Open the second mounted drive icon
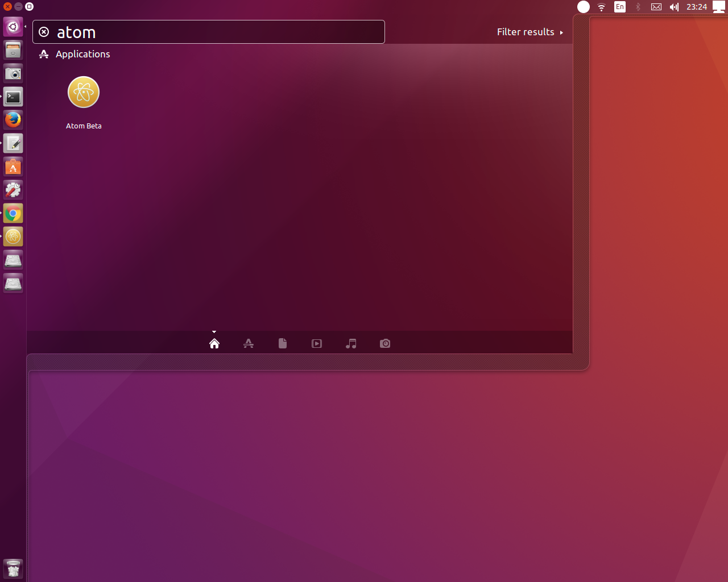The width and height of the screenshot is (728, 582). coord(13,283)
